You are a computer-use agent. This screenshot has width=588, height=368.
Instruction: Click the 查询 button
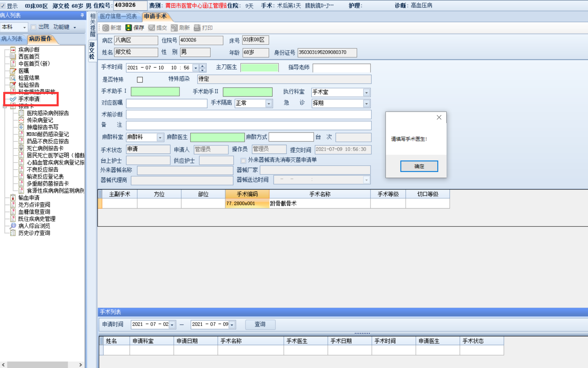coord(260,324)
